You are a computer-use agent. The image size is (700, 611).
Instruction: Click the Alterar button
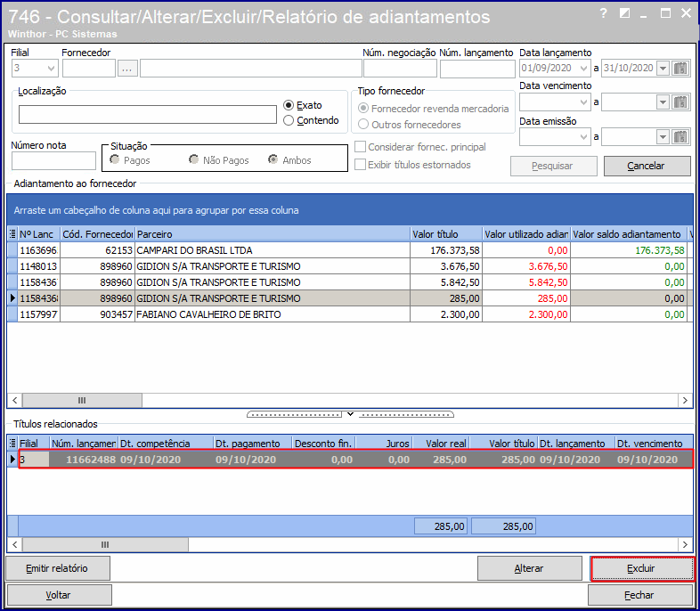click(x=530, y=568)
